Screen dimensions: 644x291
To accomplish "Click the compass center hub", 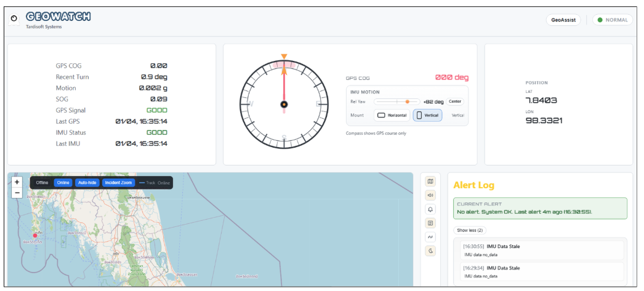I will (284, 105).
